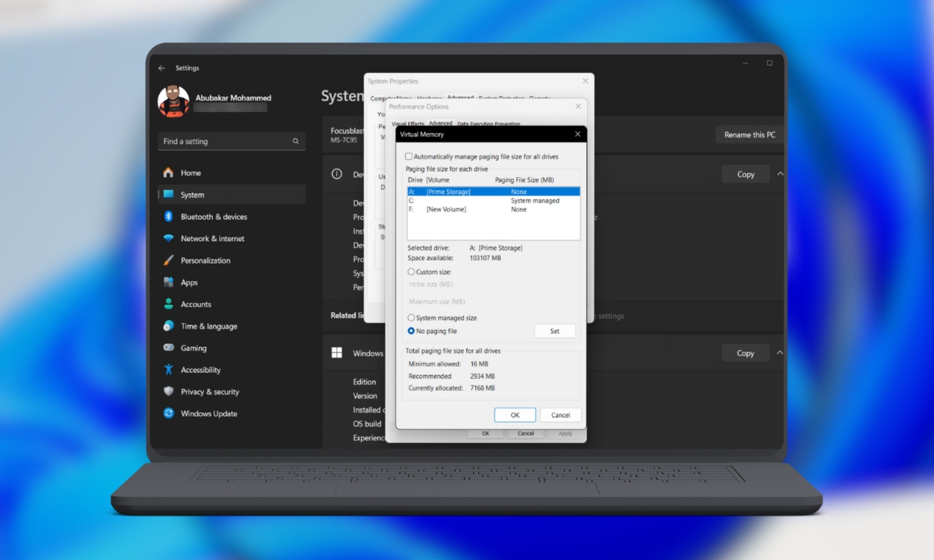Screen dimensions: 934x560
Task: Click the device info circle icon
Action: point(337,174)
